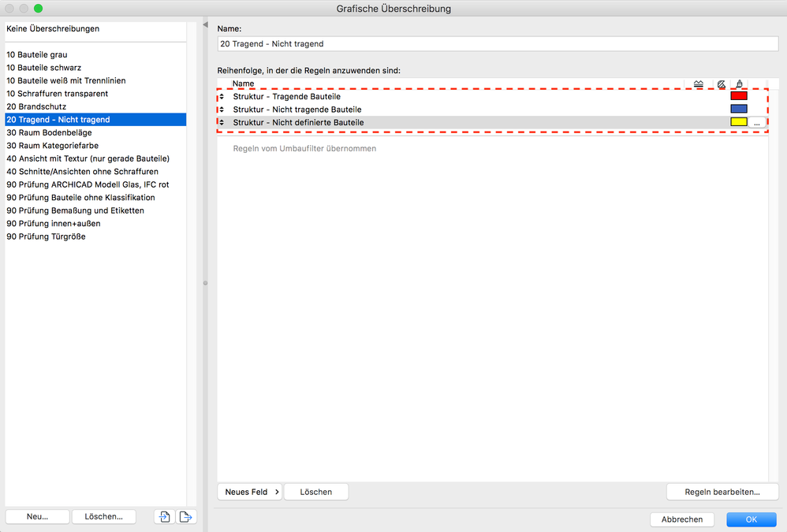Screen dimensions: 787x532
Task: Select rule Struktur - Nicht tragende Bauteile
Action: pos(492,110)
